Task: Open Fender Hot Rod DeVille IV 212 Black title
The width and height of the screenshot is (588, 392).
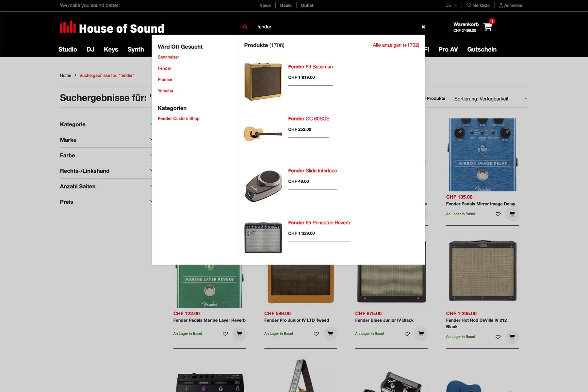Action: [476, 323]
